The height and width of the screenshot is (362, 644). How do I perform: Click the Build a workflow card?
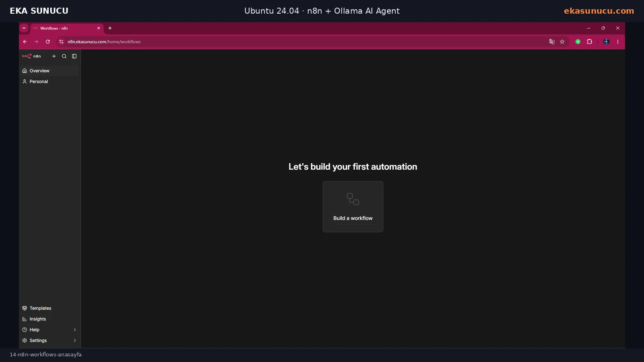click(353, 207)
